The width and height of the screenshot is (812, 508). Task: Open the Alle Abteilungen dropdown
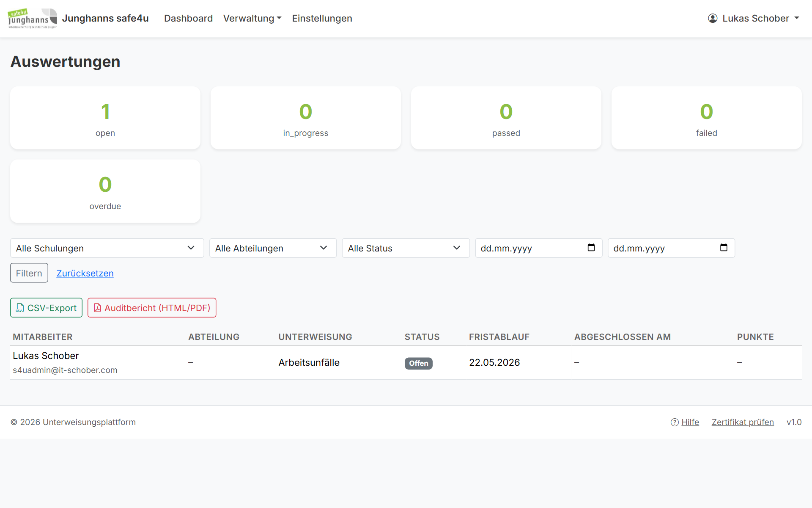[x=273, y=248]
